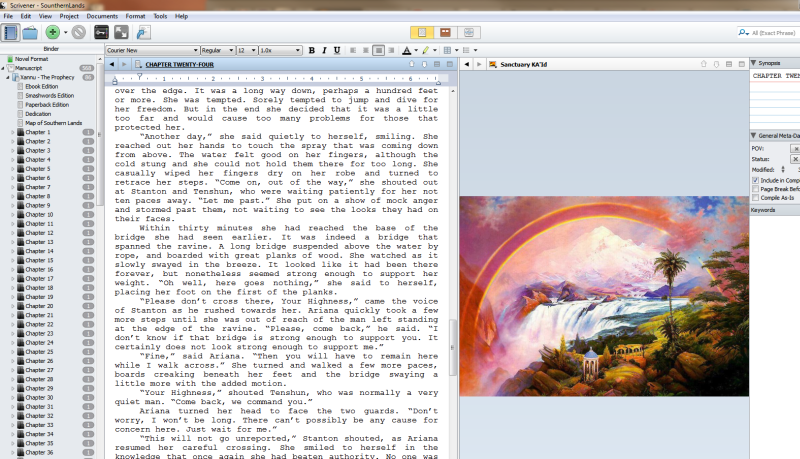Enter full screen composition mode icon
This screenshot has height=459, width=800.
pyautogui.click(x=121, y=33)
